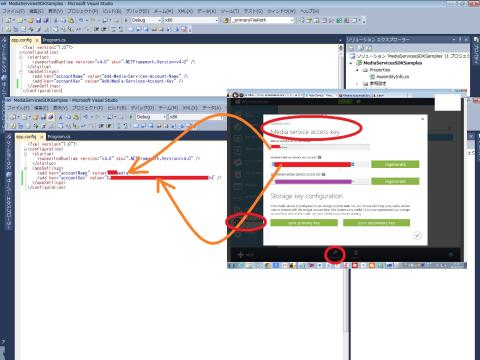Click sync secondary key button
Image resolution: width=480 pixels, height=360 pixels.
coord(376,223)
